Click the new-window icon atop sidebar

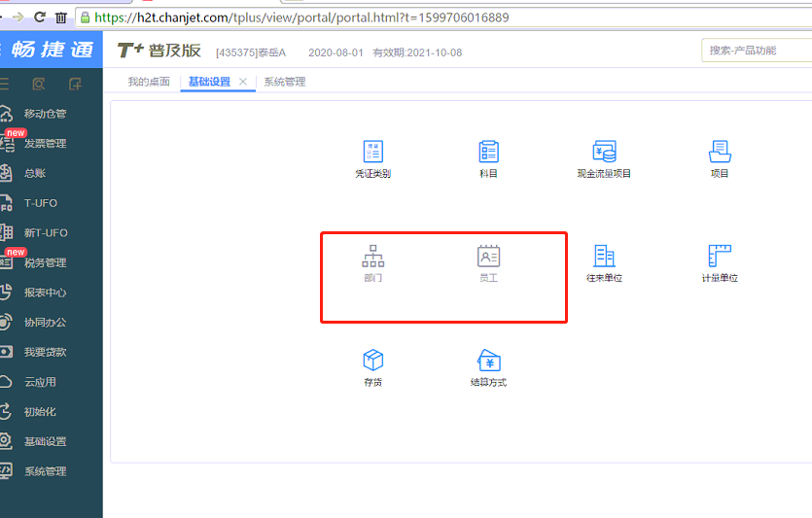tap(75, 84)
